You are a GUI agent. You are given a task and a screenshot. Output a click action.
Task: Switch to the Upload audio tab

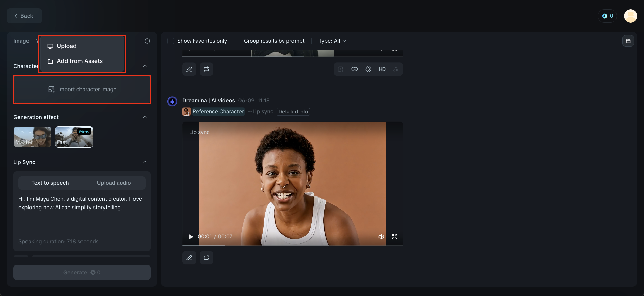coord(114,183)
